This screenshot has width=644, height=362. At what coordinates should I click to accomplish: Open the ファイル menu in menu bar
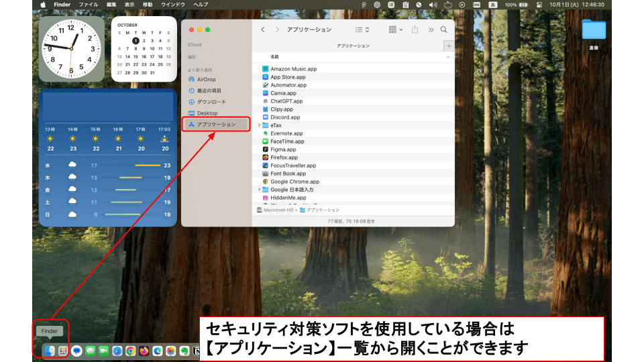tap(88, 4)
